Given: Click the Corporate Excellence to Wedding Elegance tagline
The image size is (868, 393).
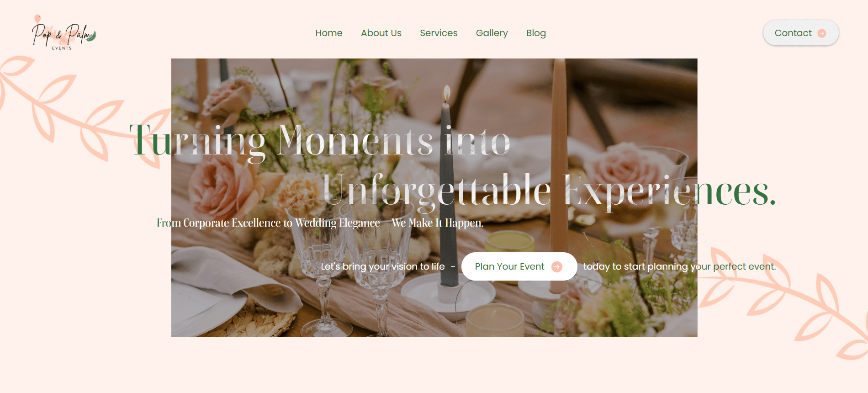Looking at the screenshot, I should click(x=320, y=223).
